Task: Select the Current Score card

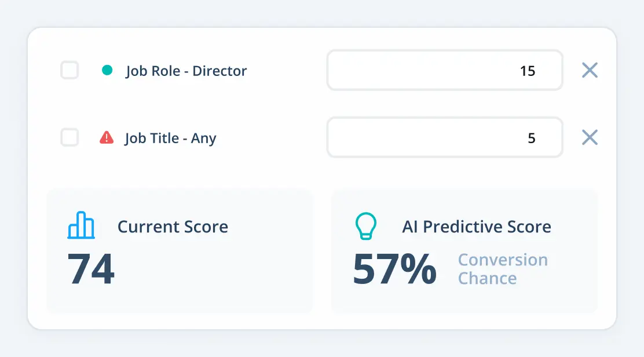Action: [180, 250]
